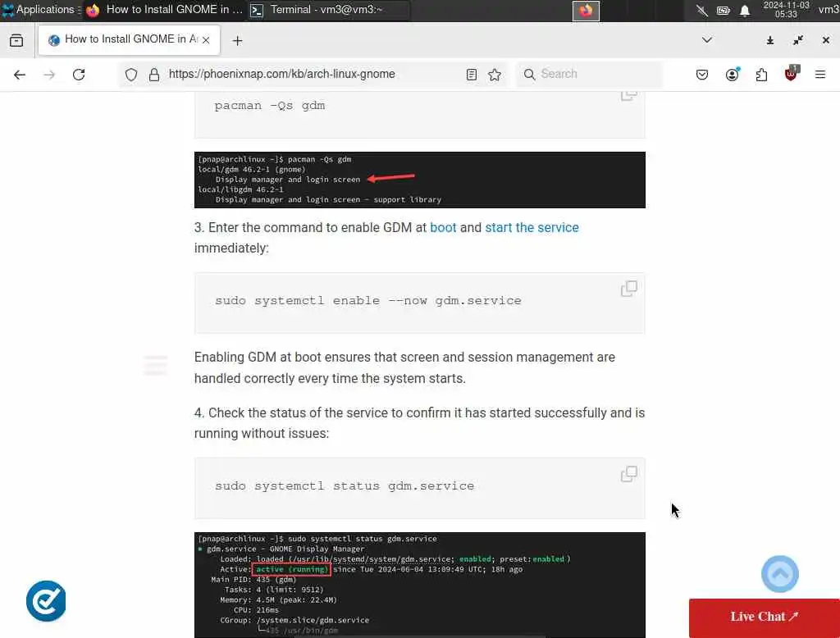This screenshot has height=638, width=840.
Task: Follow the 'start the service' link
Action: [x=532, y=227]
